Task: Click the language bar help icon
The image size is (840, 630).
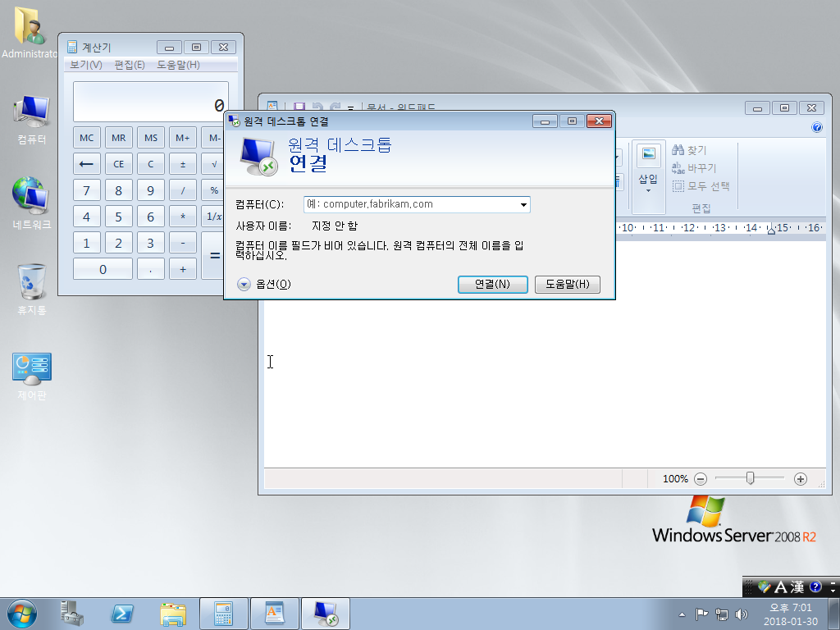Action: pos(815,587)
